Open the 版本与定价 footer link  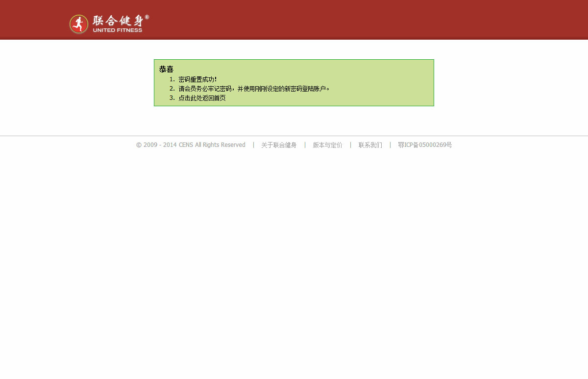327,145
